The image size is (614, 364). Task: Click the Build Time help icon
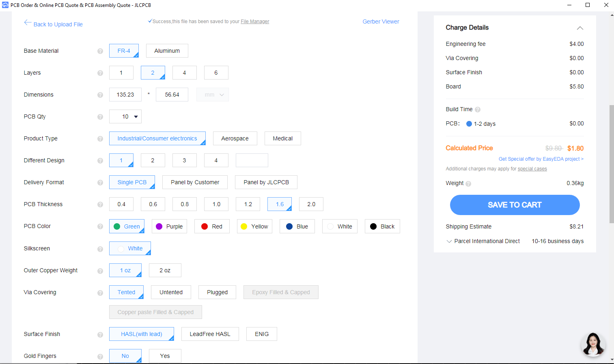(478, 110)
